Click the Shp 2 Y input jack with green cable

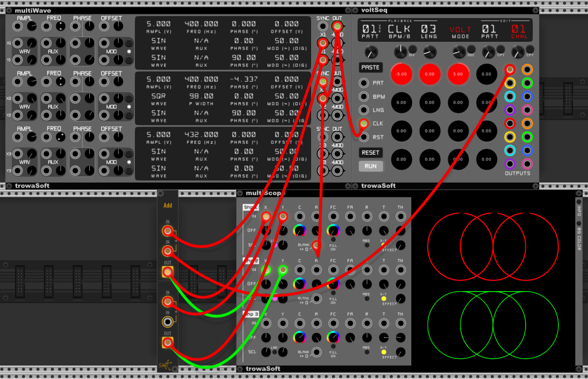[283, 270]
